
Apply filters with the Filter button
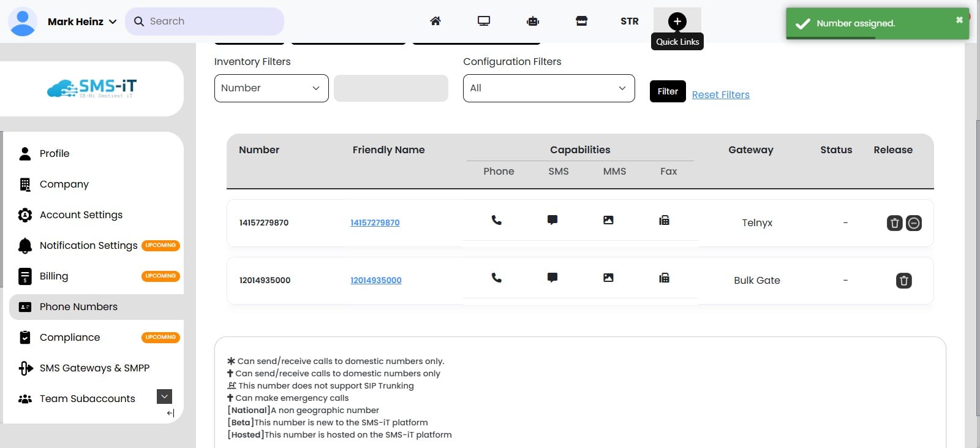[x=668, y=91]
